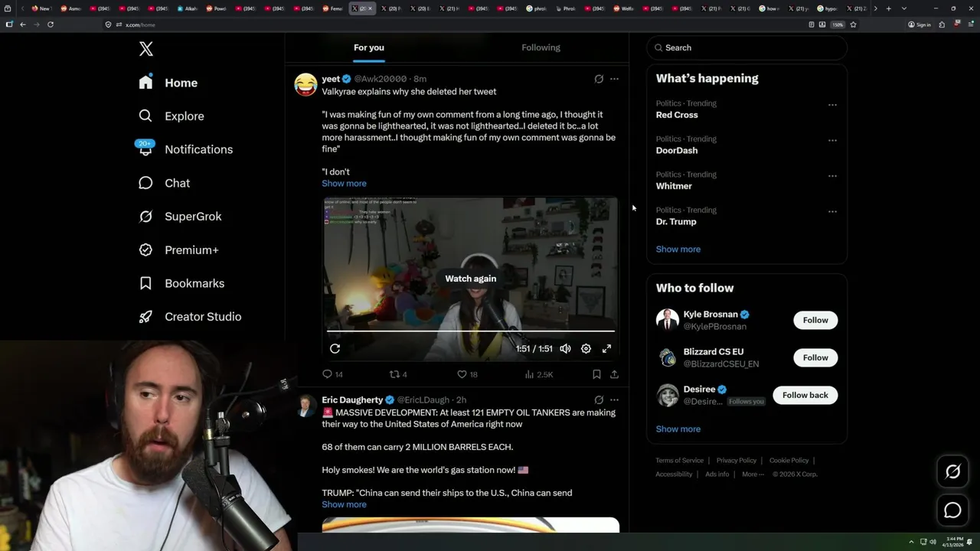Open the floating chat messages button
This screenshot has height=551, width=980.
(x=952, y=510)
